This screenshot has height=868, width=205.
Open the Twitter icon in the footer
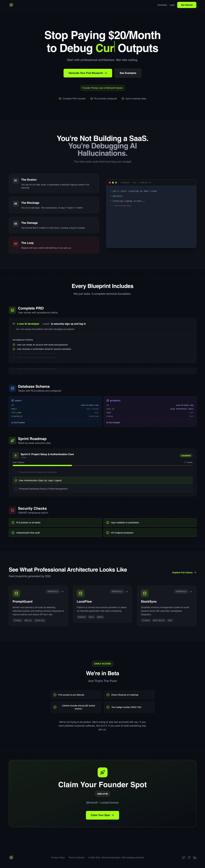tap(183, 858)
